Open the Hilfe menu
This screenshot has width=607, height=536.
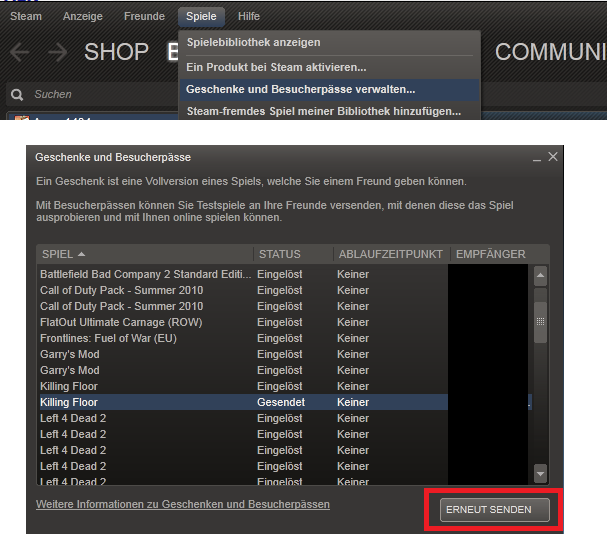point(249,16)
